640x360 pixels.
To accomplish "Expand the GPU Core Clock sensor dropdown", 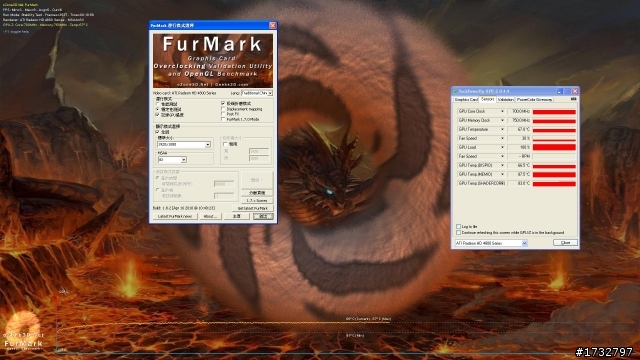I will 502,111.
